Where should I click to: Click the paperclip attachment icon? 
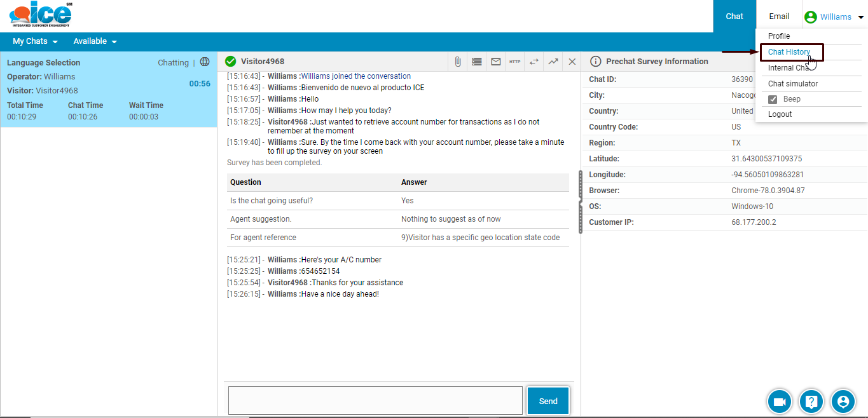tap(457, 62)
